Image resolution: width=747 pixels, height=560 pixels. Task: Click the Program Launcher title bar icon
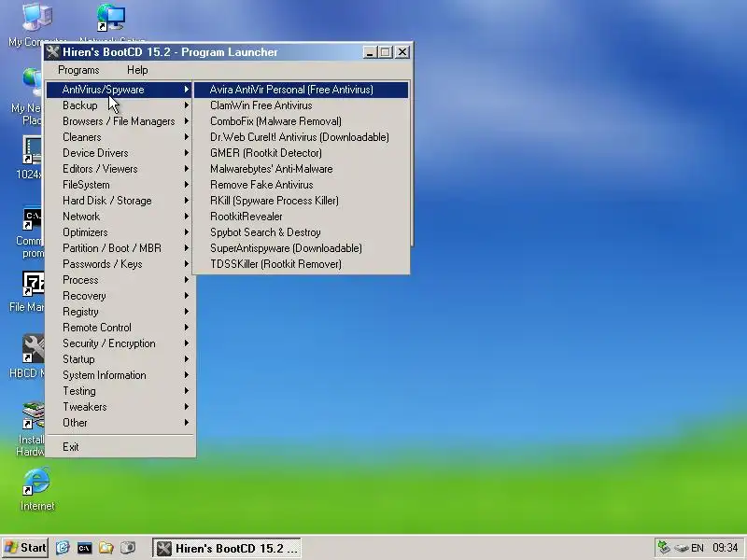point(53,52)
